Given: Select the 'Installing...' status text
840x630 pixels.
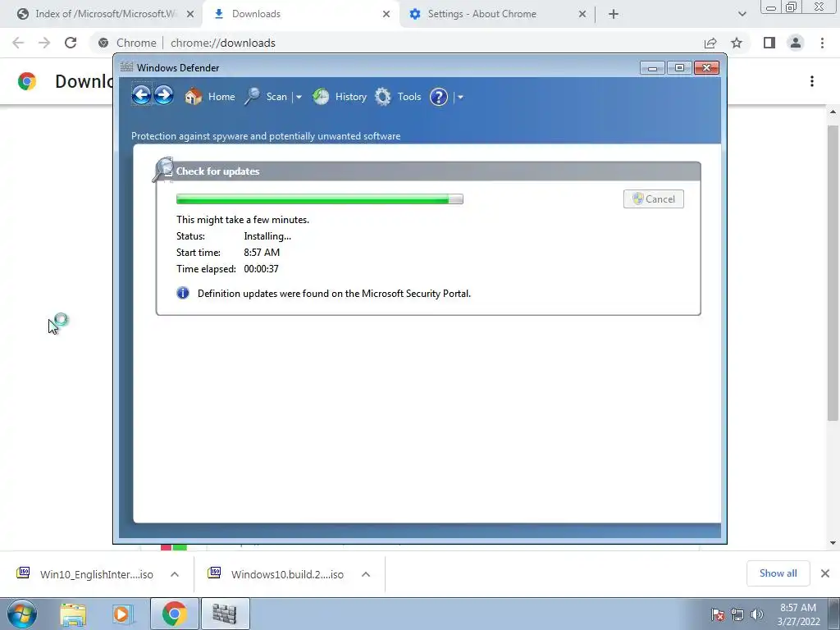Looking at the screenshot, I should 267,235.
